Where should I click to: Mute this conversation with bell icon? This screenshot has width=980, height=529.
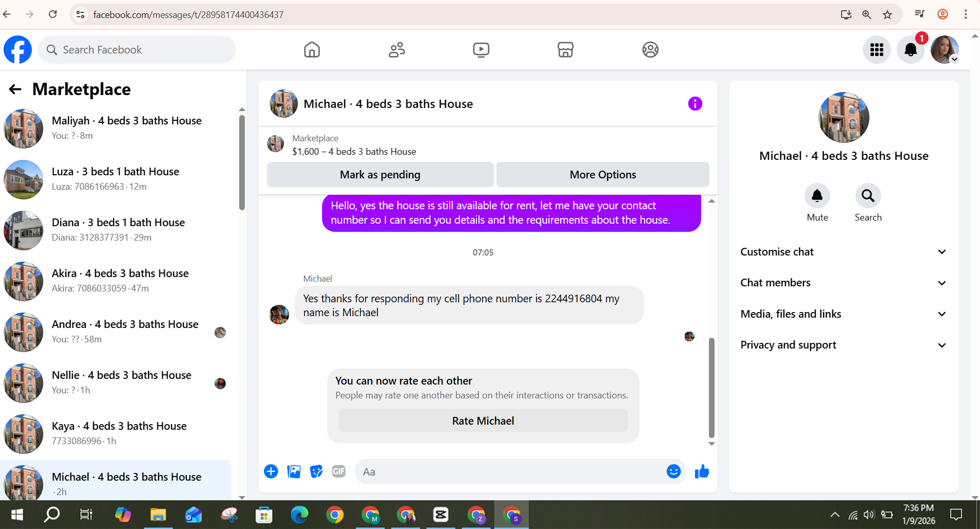pyautogui.click(x=817, y=196)
